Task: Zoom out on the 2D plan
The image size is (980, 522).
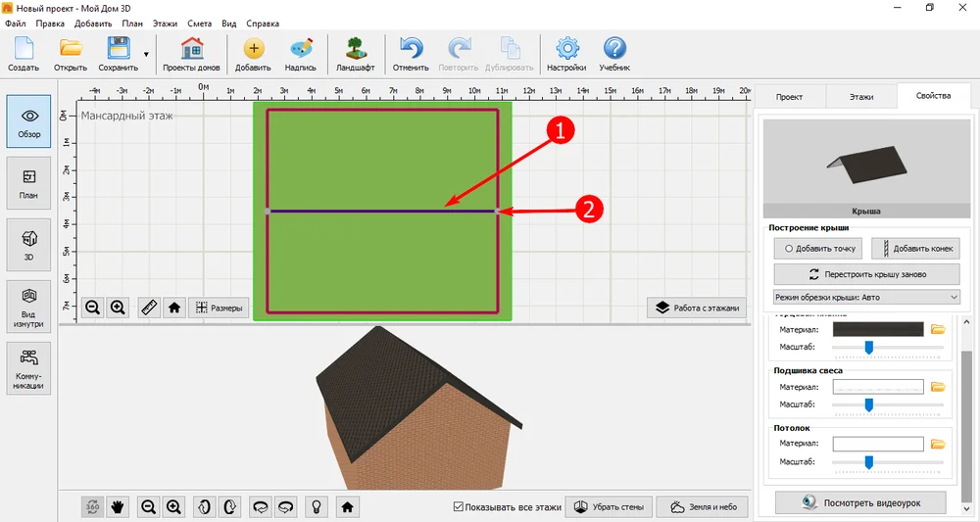Action: tap(92, 308)
